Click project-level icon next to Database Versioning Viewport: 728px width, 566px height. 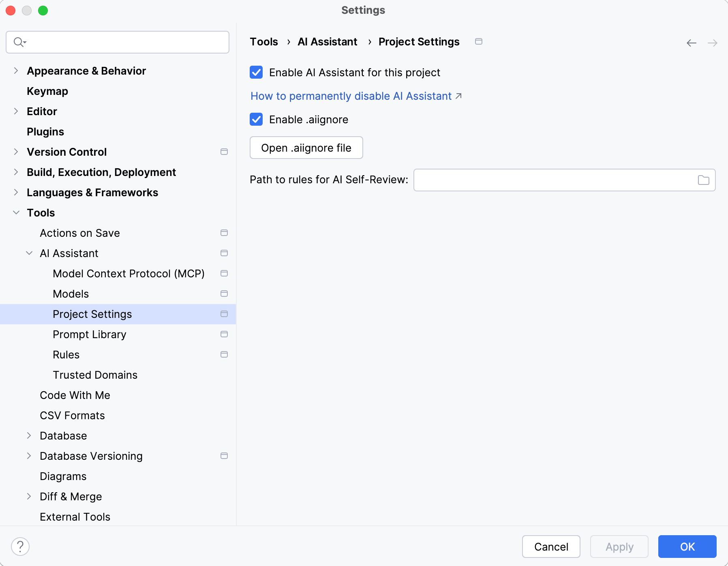(224, 456)
